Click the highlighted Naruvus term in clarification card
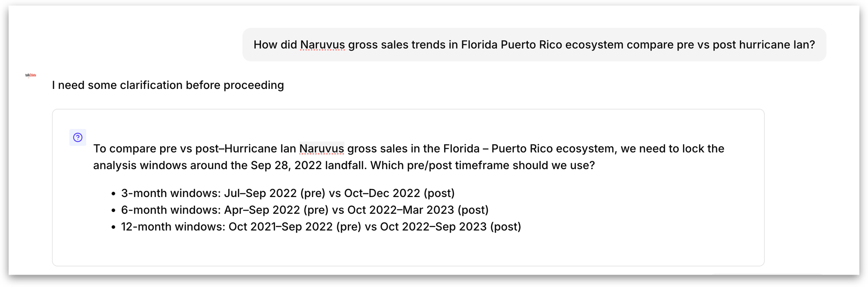 click(x=321, y=149)
